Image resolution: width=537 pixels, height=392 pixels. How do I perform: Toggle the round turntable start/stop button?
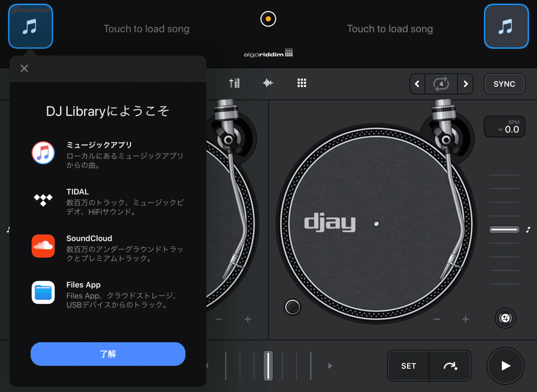[293, 307]
